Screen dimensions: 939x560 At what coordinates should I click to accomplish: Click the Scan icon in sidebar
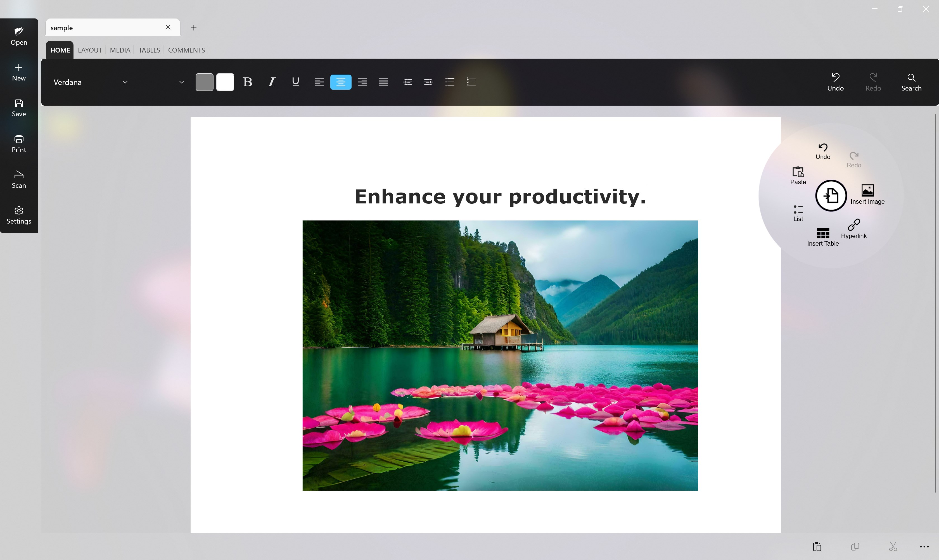(19, 179)
